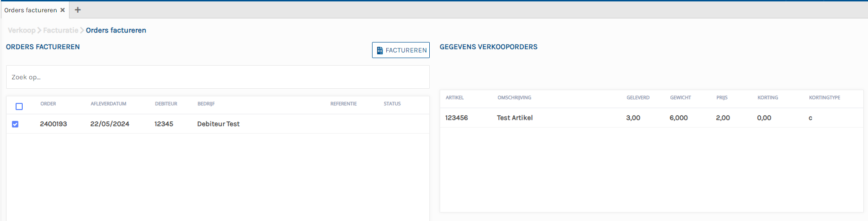This screenshot has height=221, width=868.
Task: Sort by AFLEVERDATUM column header
Action: [108, 104]
